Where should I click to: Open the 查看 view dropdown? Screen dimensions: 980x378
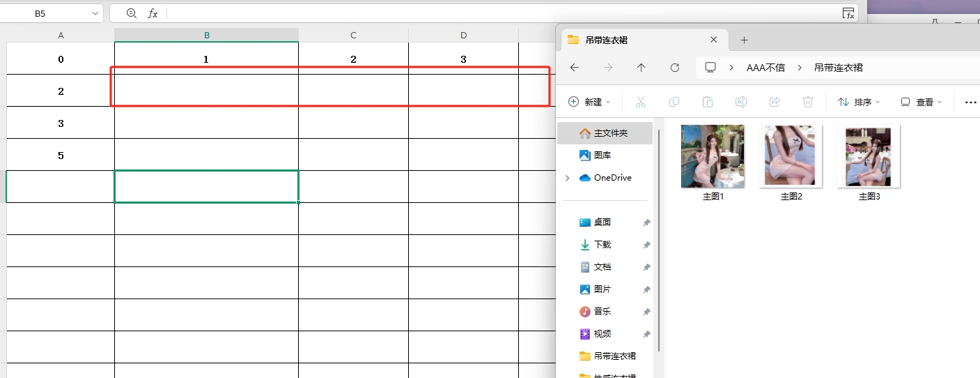click(x=921, y=102)
